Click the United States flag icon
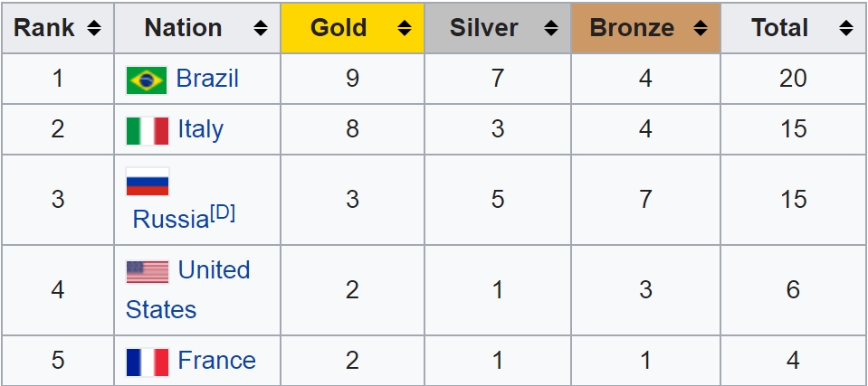 148,272
